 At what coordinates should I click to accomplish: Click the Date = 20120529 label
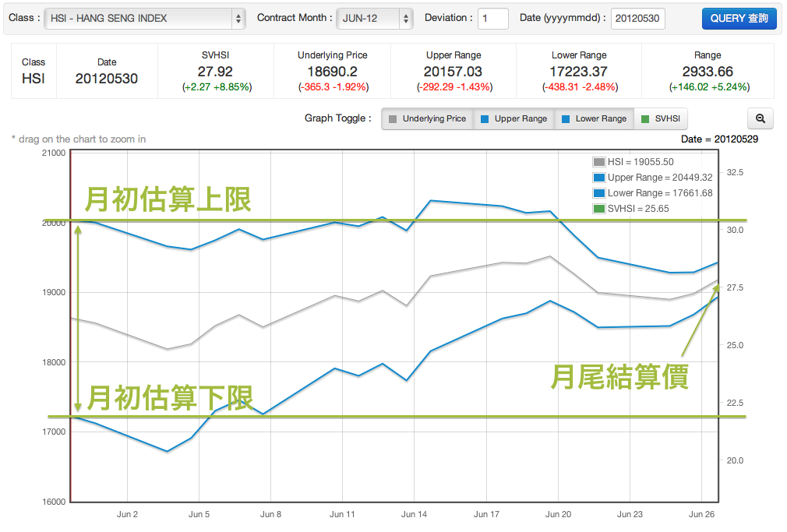click(x=719, y=139)
